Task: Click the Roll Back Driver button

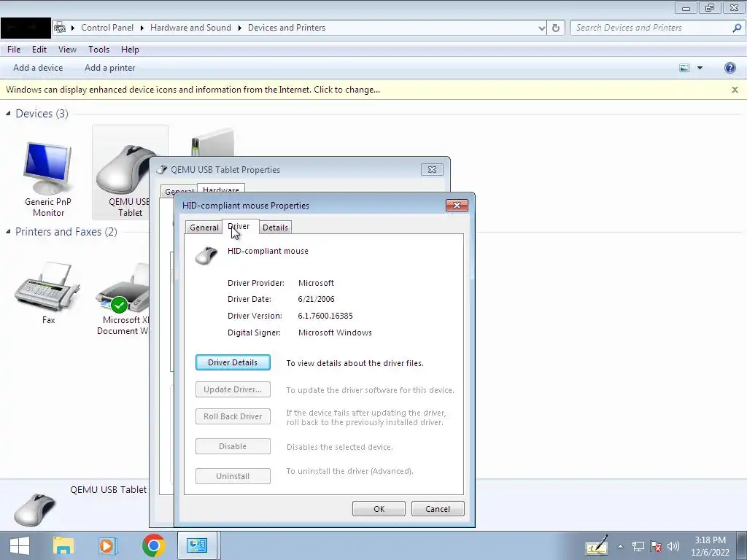Action: tap(233, 416)
